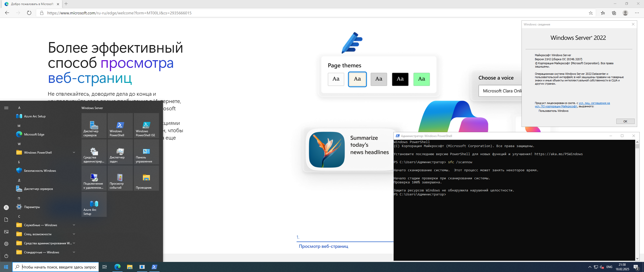Image resolution: width=644 pixels, height=272 pixels.
Task: Open Edge Collections
Action: 614,13
